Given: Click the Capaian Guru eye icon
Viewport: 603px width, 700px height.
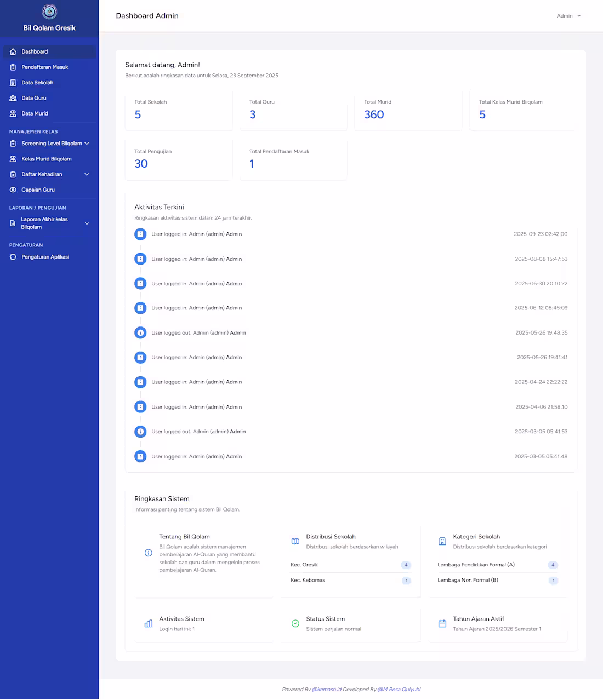Looking at the screenshot, I should (x=13, y=190).
